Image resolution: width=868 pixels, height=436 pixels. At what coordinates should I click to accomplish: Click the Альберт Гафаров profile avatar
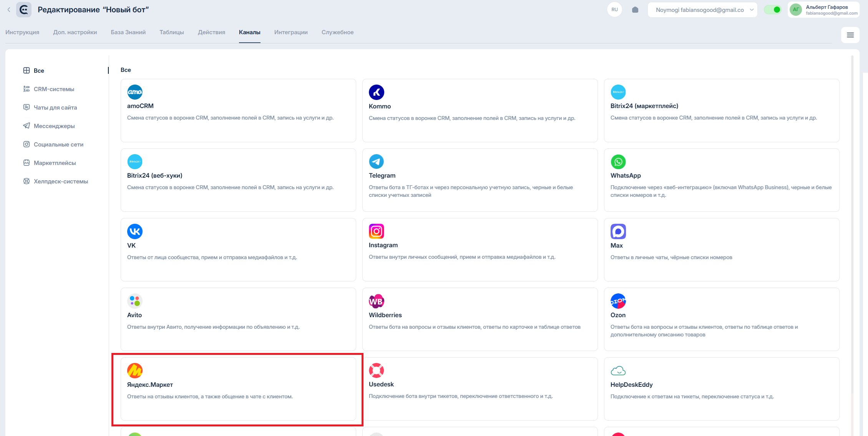click(x=796, y=10)
